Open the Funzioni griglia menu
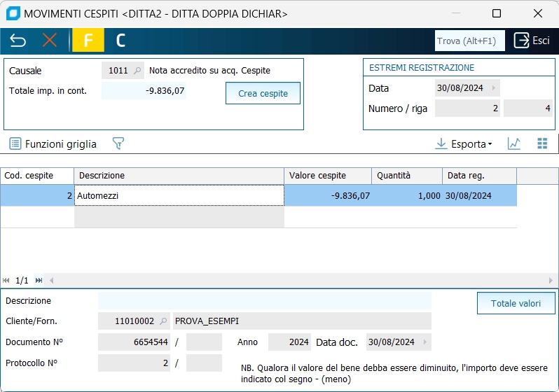Viewport: 559px width, 392px height. (53, 143)
